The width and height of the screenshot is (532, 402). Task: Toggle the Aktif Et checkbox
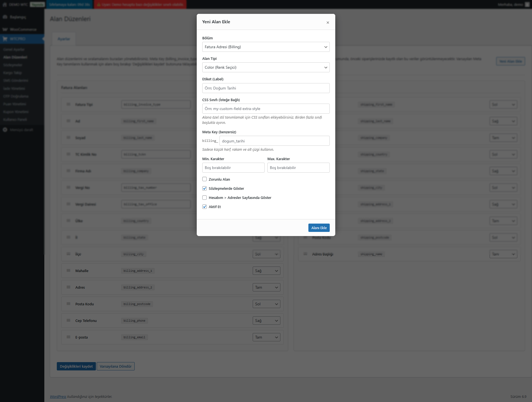204,207
